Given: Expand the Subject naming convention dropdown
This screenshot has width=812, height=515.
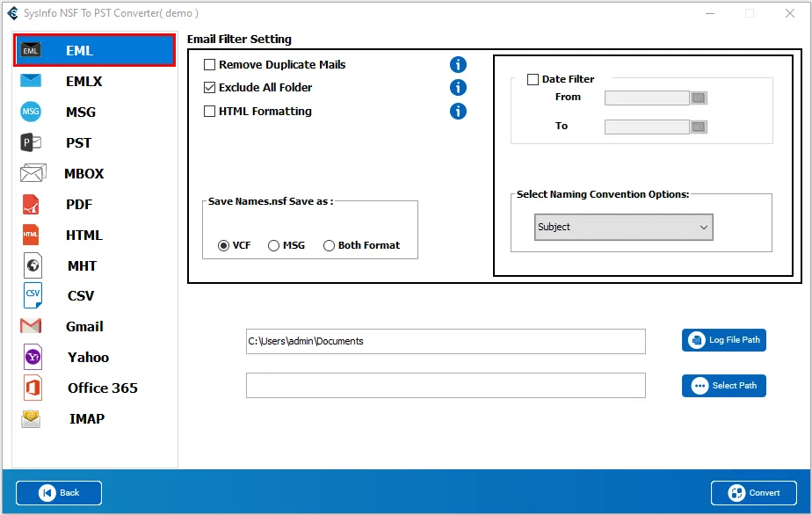Looking at the screenshot, I should (x=624, y=227).
